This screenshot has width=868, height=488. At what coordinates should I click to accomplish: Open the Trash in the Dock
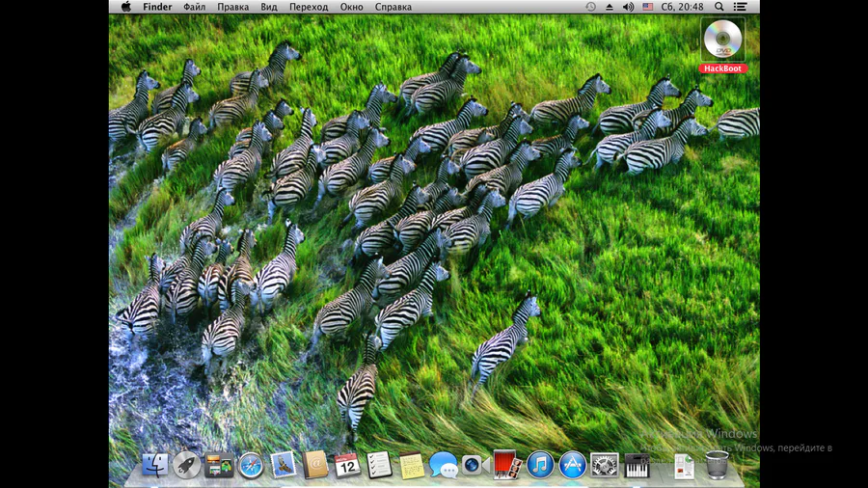tap(717, 465)
